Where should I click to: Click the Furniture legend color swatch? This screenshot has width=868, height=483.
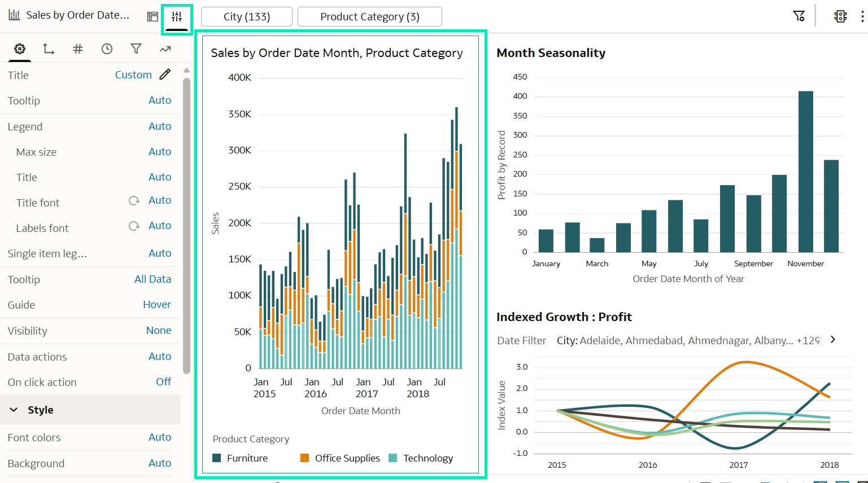coord(216,458)
